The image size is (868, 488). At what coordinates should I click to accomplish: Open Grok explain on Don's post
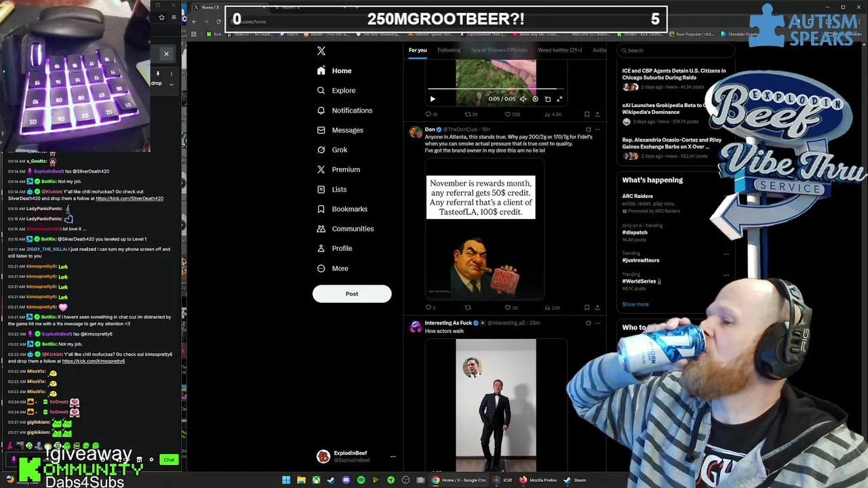point(588,129)
